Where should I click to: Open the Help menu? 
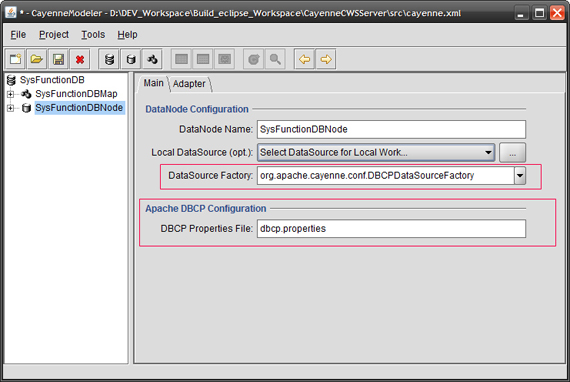pyautogui.click(x=127, y=35)
